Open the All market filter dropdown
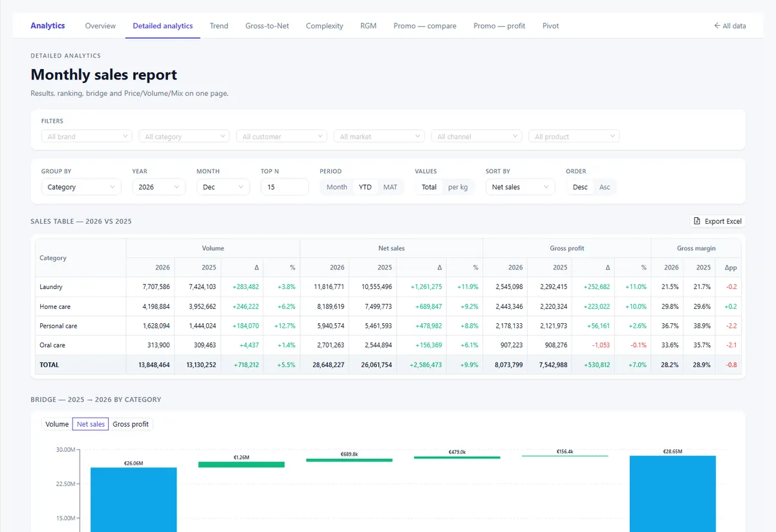The width and height of the screenshot is (776, 532). click(379, 136)
